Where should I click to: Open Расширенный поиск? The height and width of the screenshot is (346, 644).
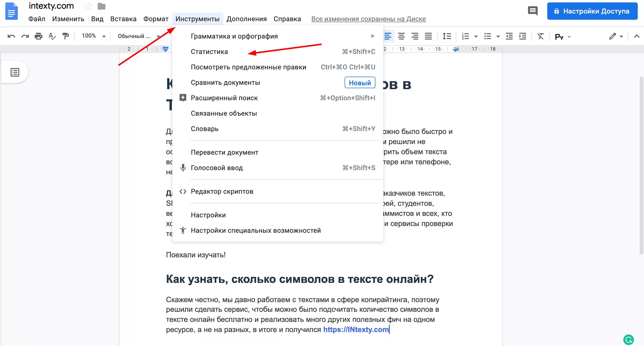(277, 98)
